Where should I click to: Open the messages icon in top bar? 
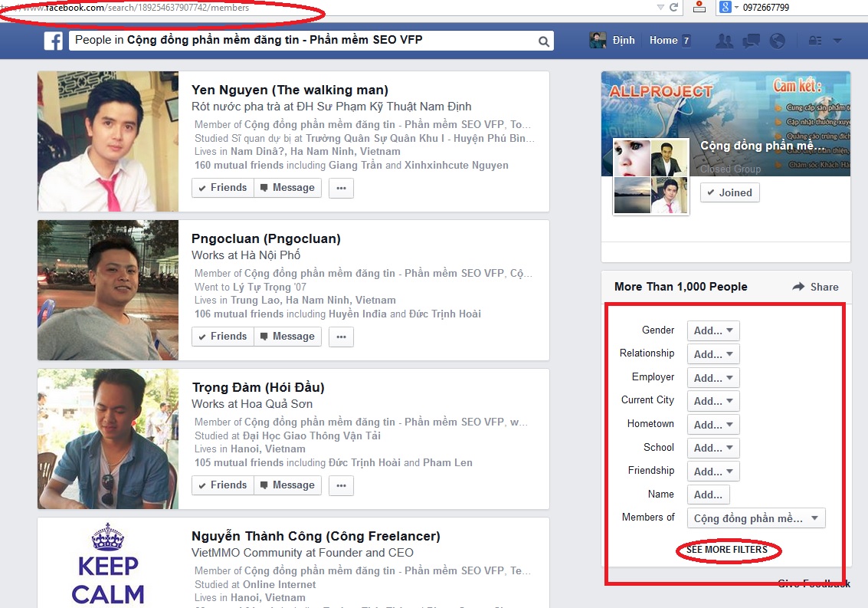click(752, 41)
